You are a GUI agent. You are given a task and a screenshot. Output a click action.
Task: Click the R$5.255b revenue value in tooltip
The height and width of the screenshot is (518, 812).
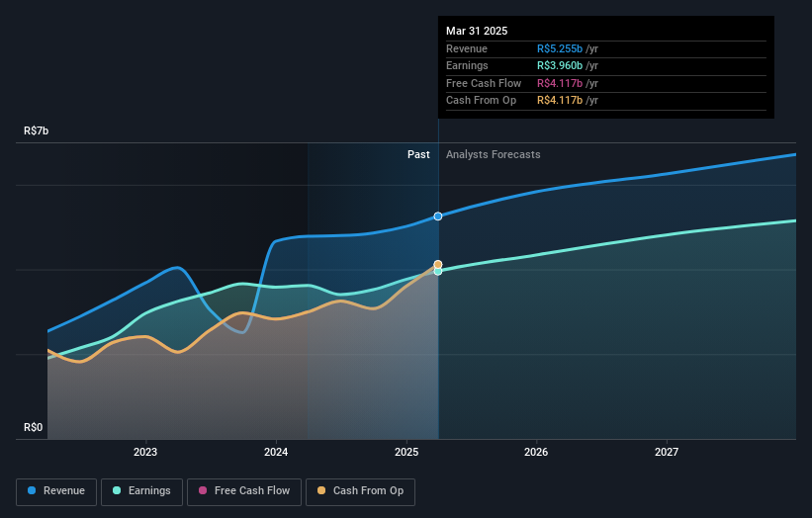pyautogui.click(x=560, y=49)
